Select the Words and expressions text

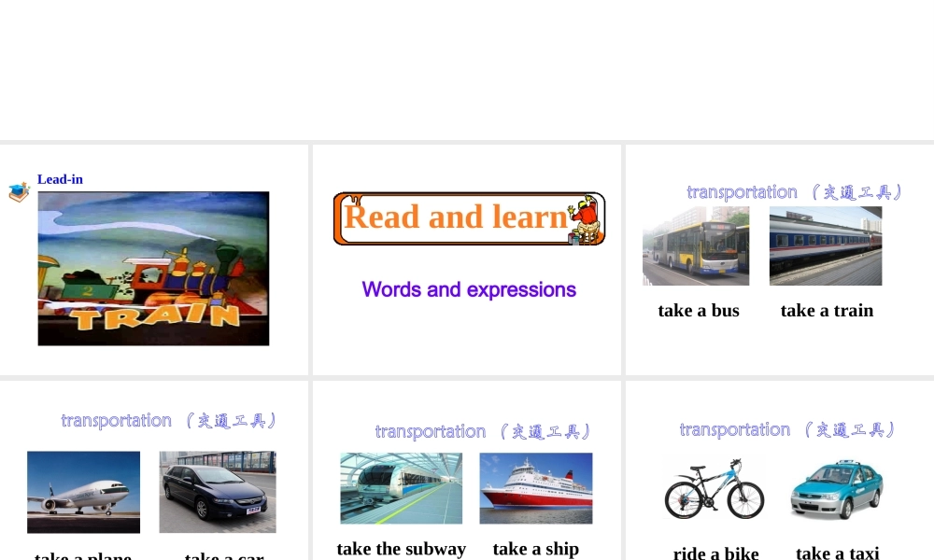pos(469,289)
